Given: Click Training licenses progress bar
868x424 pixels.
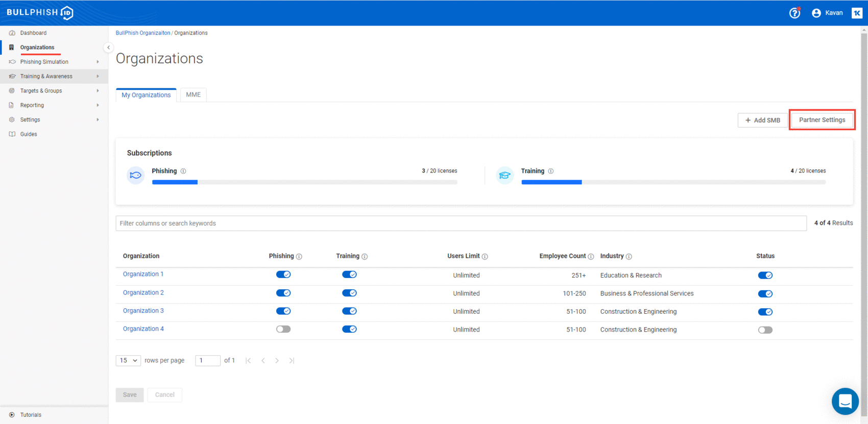Looking at the screenshot, I should pos(673,182).
